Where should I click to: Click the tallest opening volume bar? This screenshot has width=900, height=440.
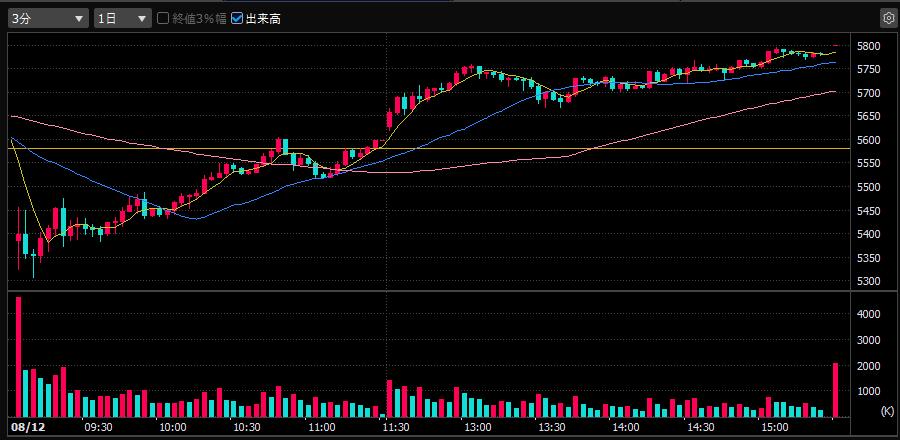[x=18, y=357]
